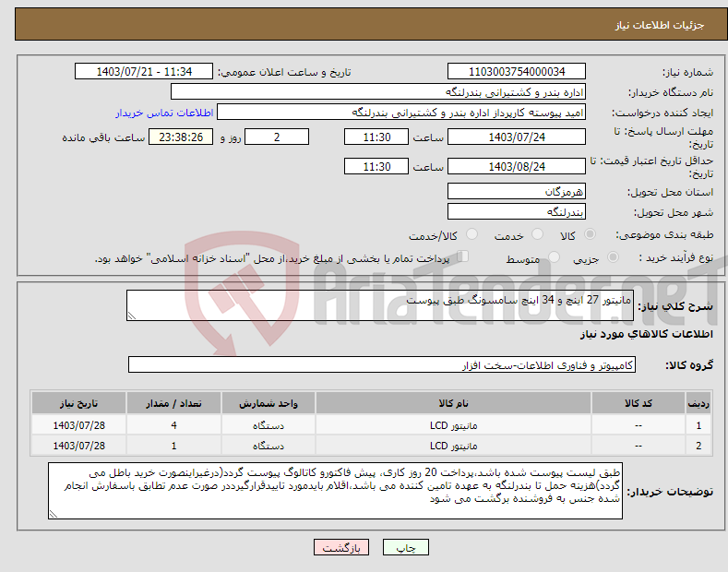Click quantity 1 in row 2
The height and width of the screenshot is (572, 728).
[173, 446]
